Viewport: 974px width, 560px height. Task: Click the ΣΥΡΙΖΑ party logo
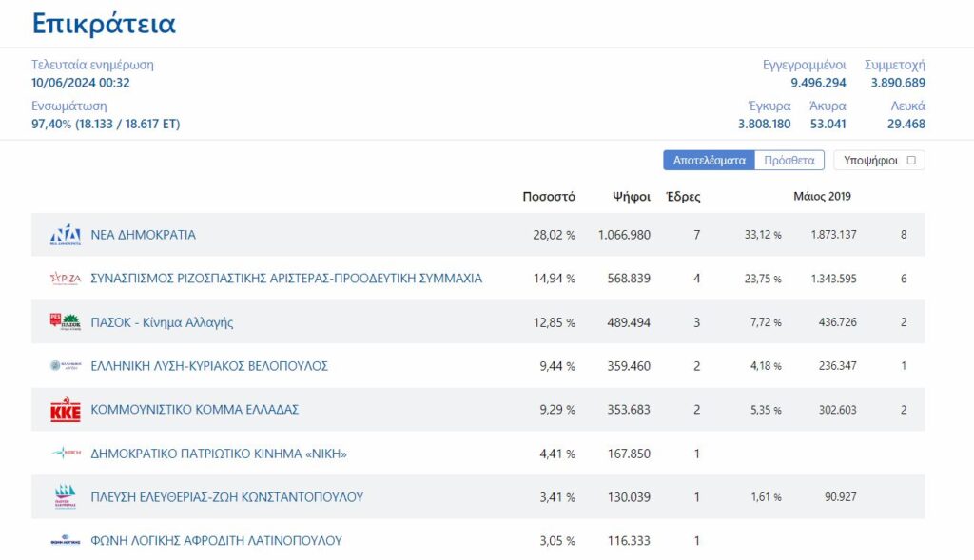point(66,279)
